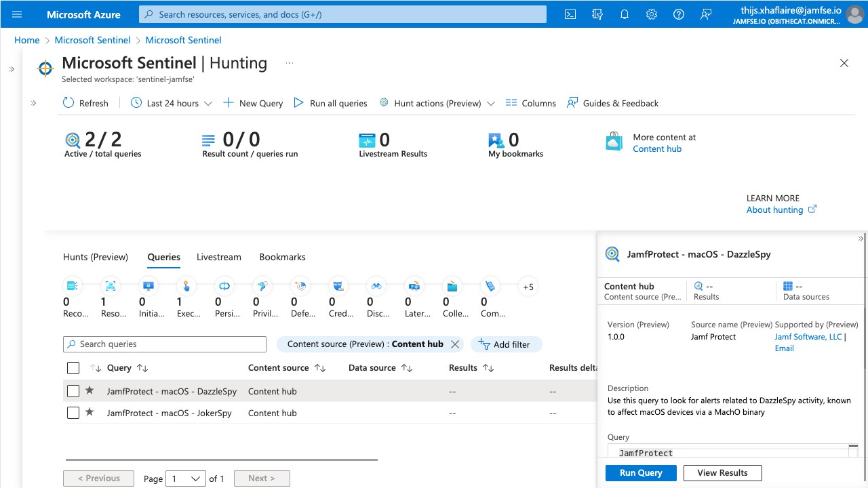Image resolution: width=868 pixels, height=488 pixels.
Task: Click the Refresh icon in the toolbar
Action: (x=68, y=103)
